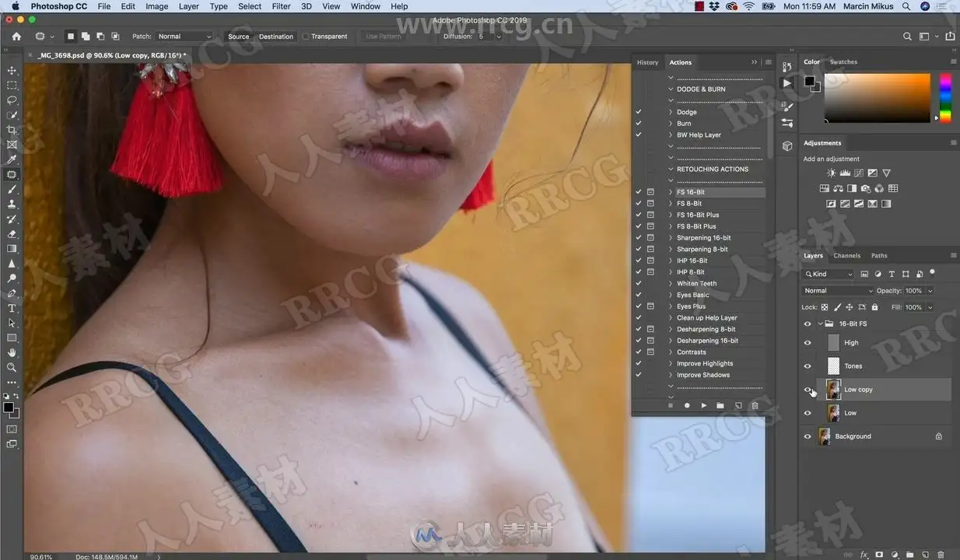Image resolution: width=960 pixels, height=560 pixels.
Task: Add a Photo Filter adjustment
Action: click(x=865, y=188)
